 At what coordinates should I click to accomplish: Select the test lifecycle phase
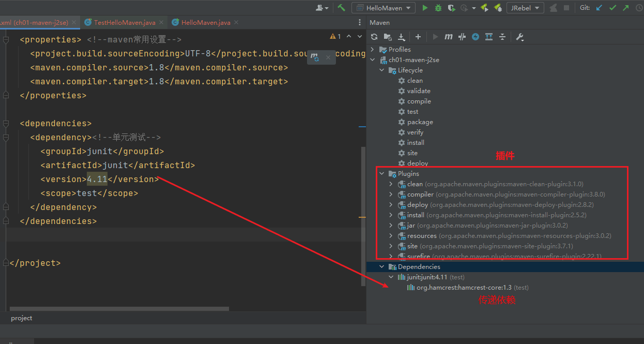[413, 112]
